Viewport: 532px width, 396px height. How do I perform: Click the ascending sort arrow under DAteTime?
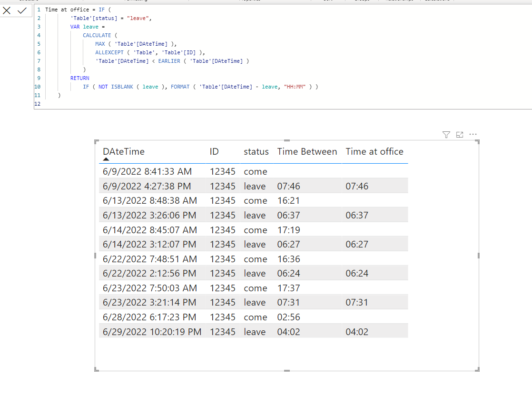106,159
